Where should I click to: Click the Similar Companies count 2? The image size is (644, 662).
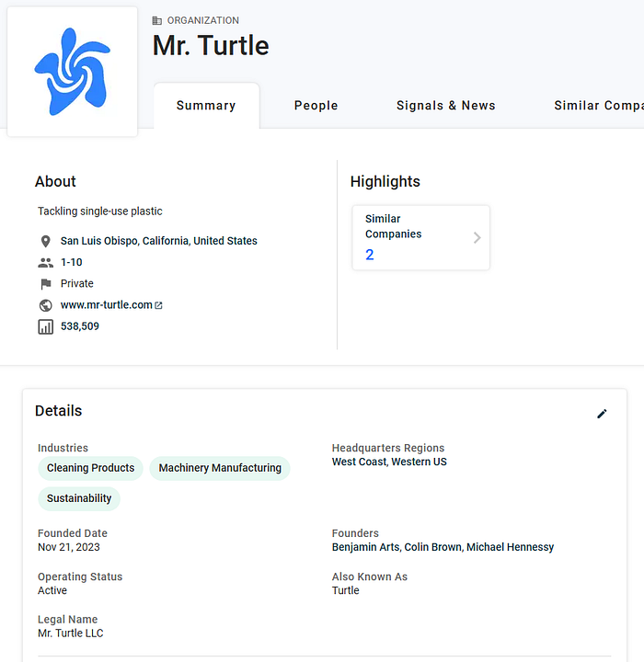point(369,255)
